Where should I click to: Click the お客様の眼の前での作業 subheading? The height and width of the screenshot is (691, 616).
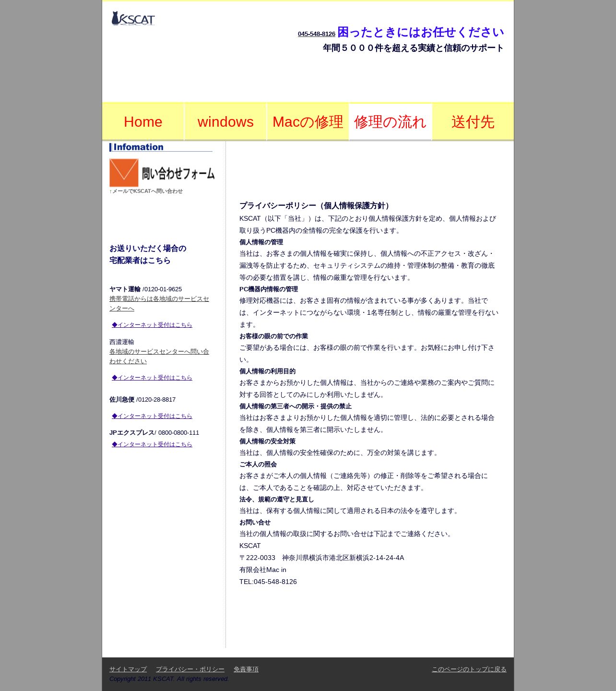click(x=273, y=336)
